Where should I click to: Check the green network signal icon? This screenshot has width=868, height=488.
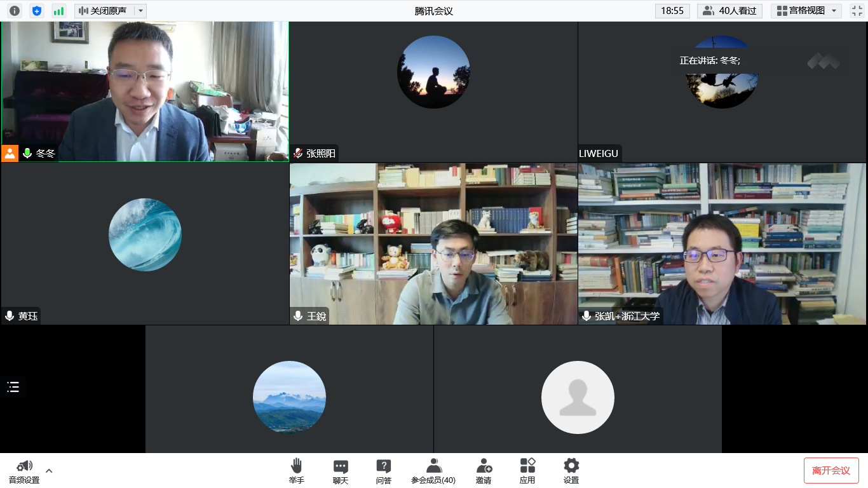(59, 11)
